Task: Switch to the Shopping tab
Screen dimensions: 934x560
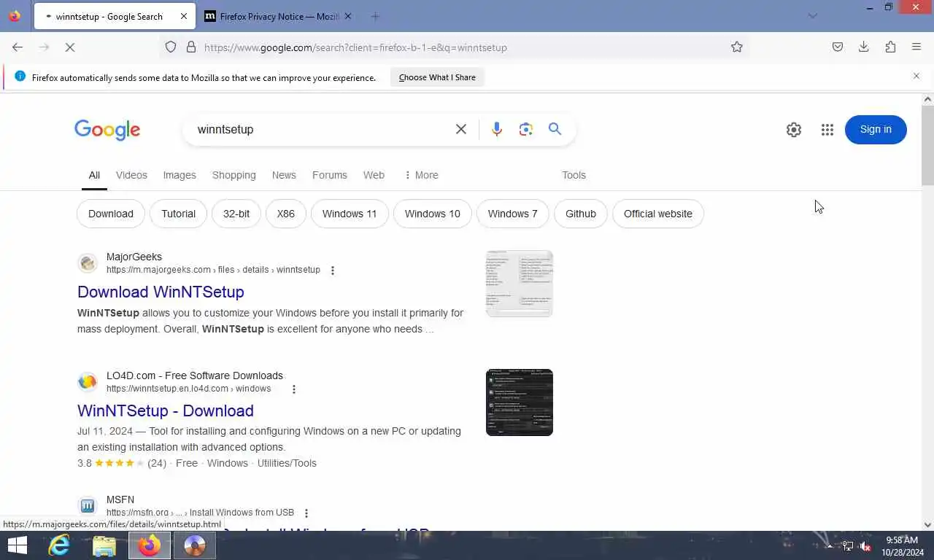Action: click(x=234, y=175)
